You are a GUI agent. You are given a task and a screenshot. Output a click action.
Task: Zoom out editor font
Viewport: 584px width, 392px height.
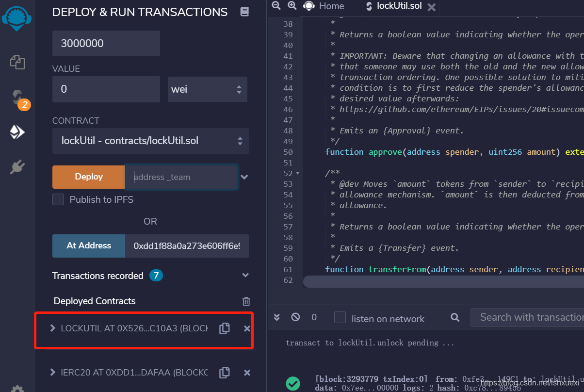pyautogui.click(x=276, y=6)
